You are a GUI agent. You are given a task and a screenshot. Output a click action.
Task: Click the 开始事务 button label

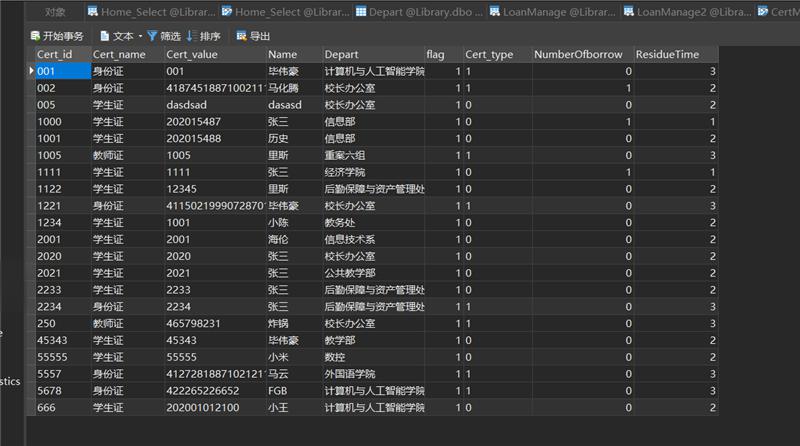(x=63, y=36)
